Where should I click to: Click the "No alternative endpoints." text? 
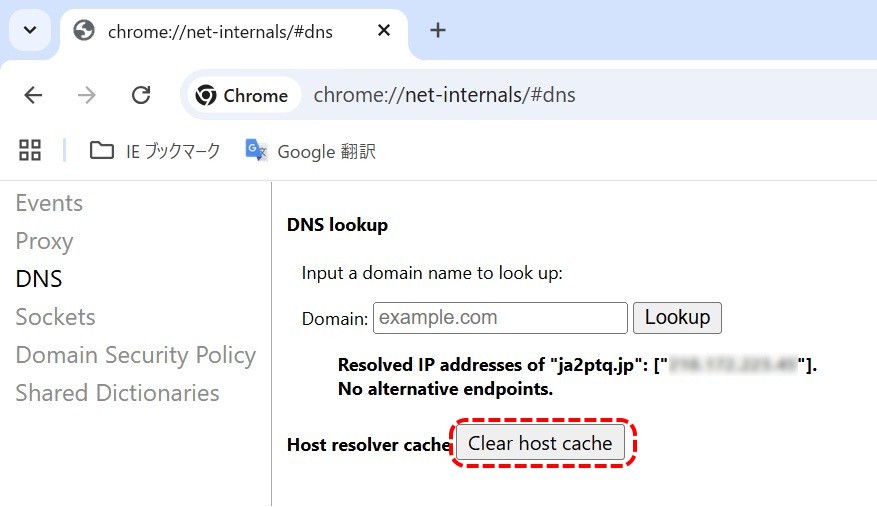(445, 389)
